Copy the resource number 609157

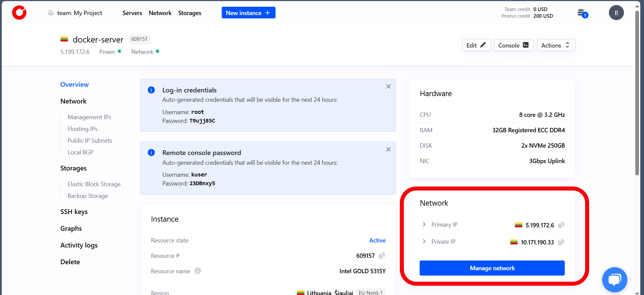(382, 255)
